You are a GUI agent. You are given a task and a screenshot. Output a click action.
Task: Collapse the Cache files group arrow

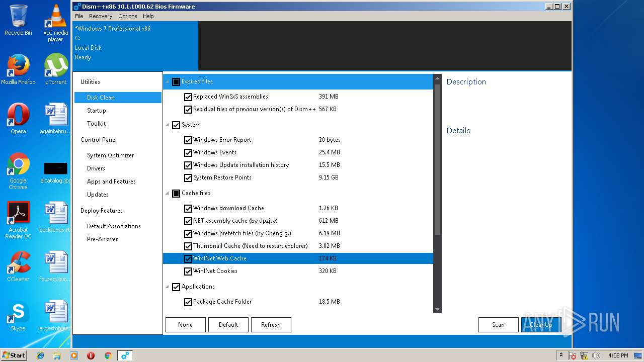(x=168, y=194)
